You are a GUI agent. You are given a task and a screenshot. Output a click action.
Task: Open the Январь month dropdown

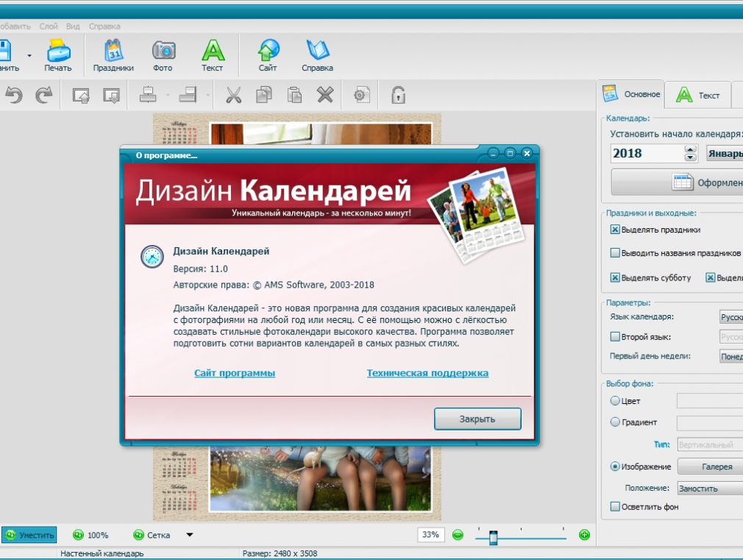pyautogui.click(x=725, y=154)
